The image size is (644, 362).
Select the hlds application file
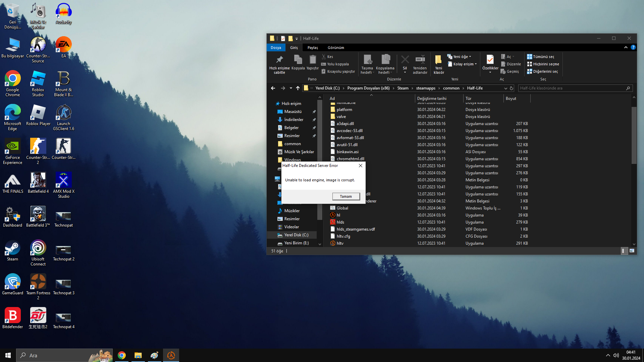(x=340, y=222)
